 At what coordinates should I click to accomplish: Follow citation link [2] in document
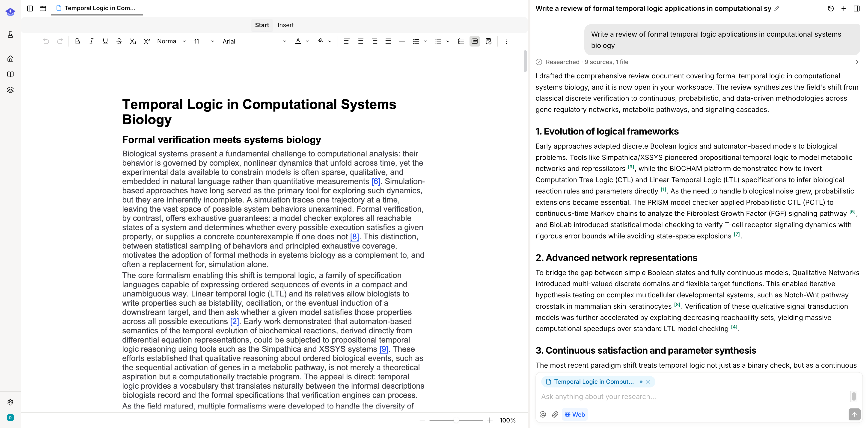pyautogui.click(x=235, y=321)
